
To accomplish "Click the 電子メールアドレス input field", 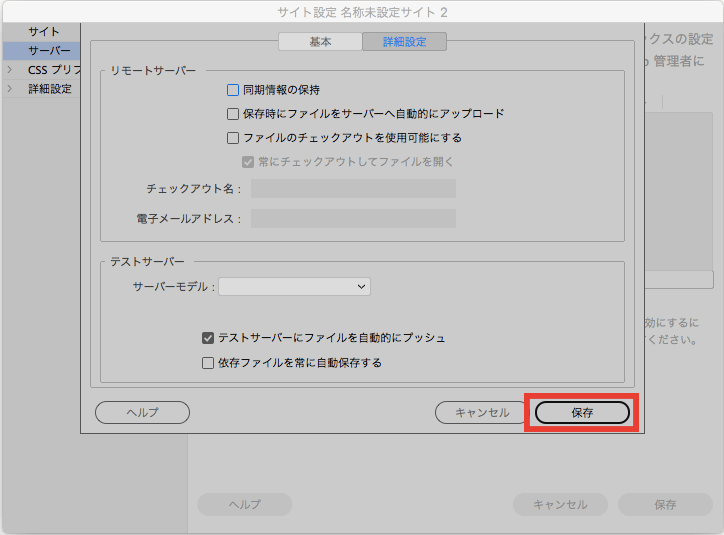I will (353, 219).
